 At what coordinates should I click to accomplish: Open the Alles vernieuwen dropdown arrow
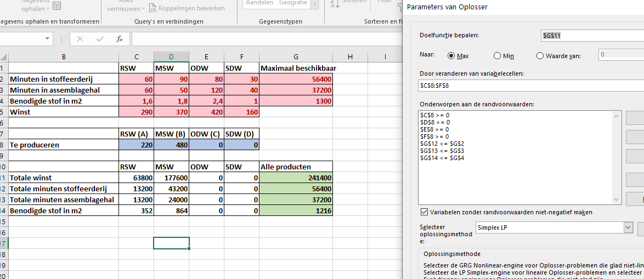pyautogui.click(x=143, y=9)
